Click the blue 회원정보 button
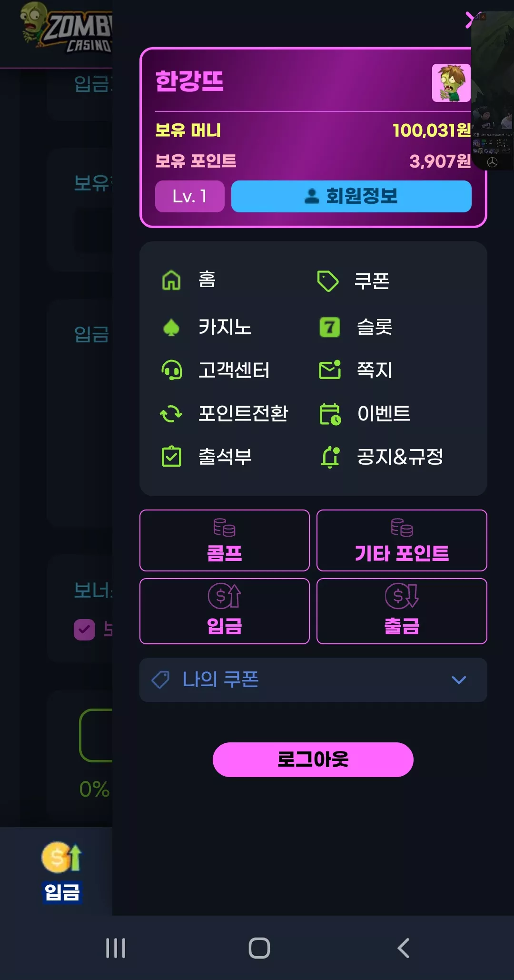 click(351, 196)
